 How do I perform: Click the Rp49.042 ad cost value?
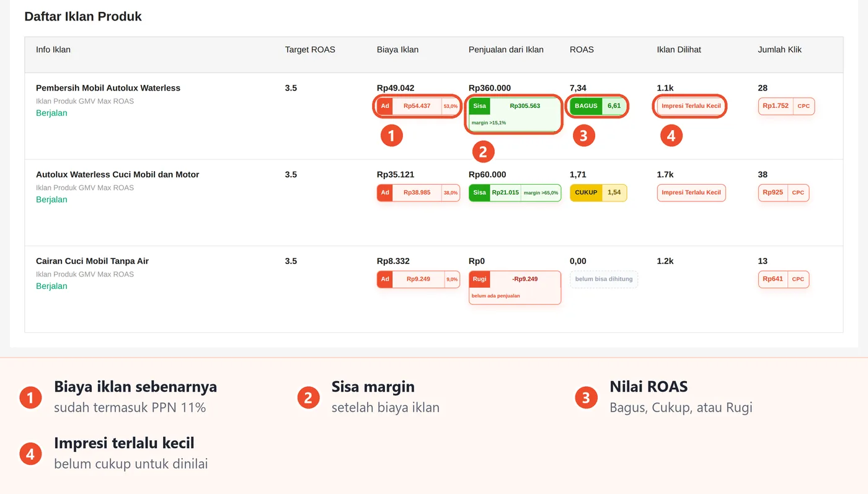click(x=396, y=88)
